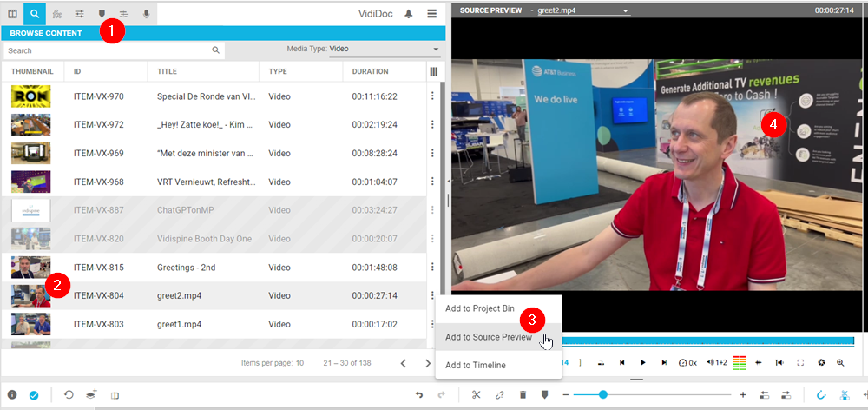Open the column chooser in table header
The height and width of the screenshot is (410, 868).
pos(434,72)
